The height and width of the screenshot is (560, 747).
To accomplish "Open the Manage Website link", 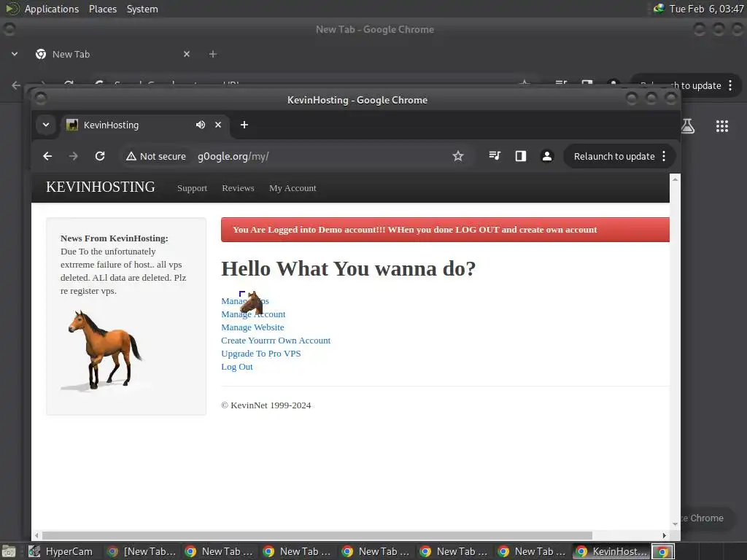I will tap(252, 327).
